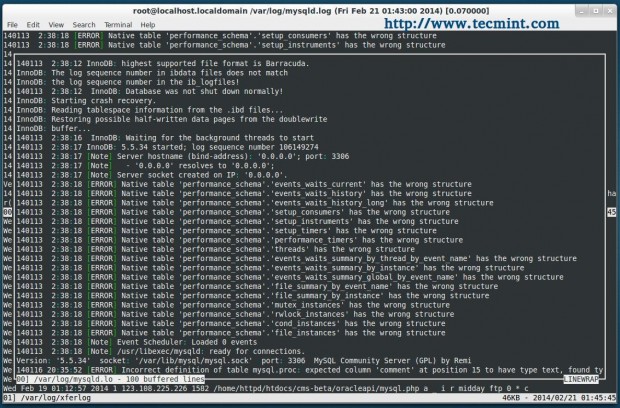This screenshot has width=620, height=408.
Task: Open the Edit menu
Action: click(x=33, y=25)
